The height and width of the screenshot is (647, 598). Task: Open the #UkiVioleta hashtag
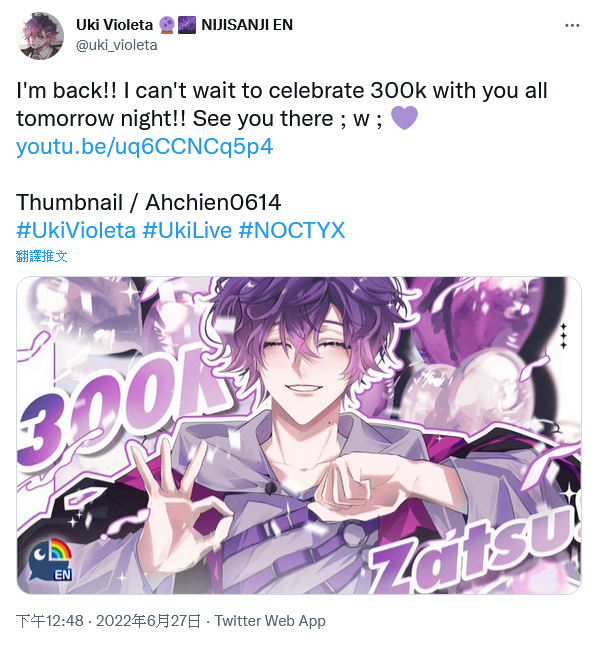tap(76, 230)
